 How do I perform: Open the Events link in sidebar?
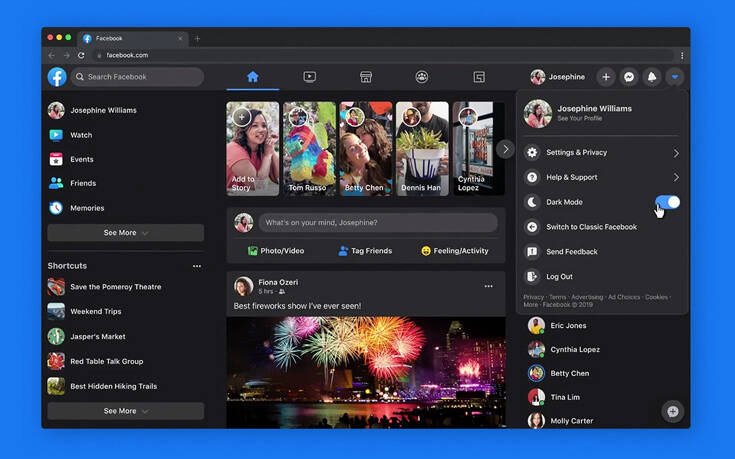point(82,159)
